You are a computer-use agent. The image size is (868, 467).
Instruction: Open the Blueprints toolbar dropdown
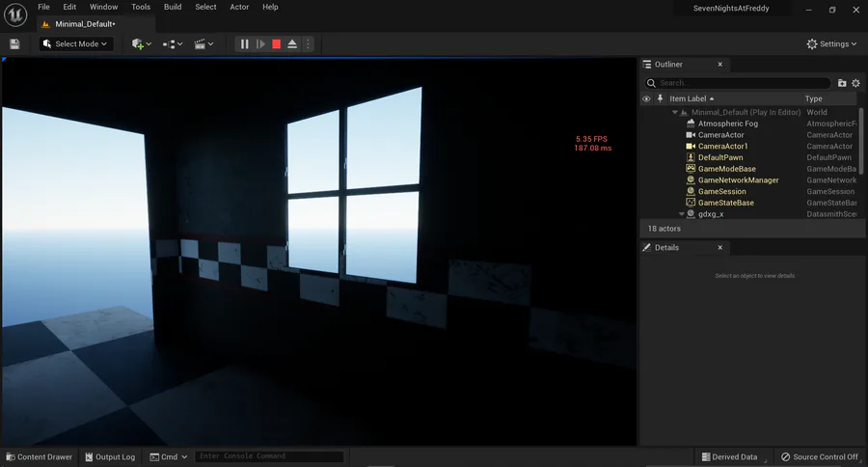(x=173, y=43)
